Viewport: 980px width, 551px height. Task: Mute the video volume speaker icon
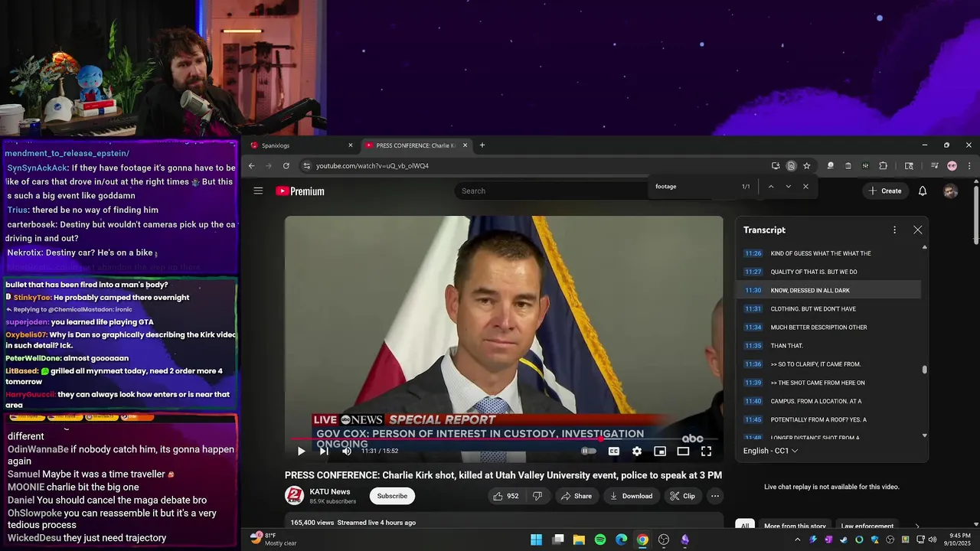click(x=347, y=452)
